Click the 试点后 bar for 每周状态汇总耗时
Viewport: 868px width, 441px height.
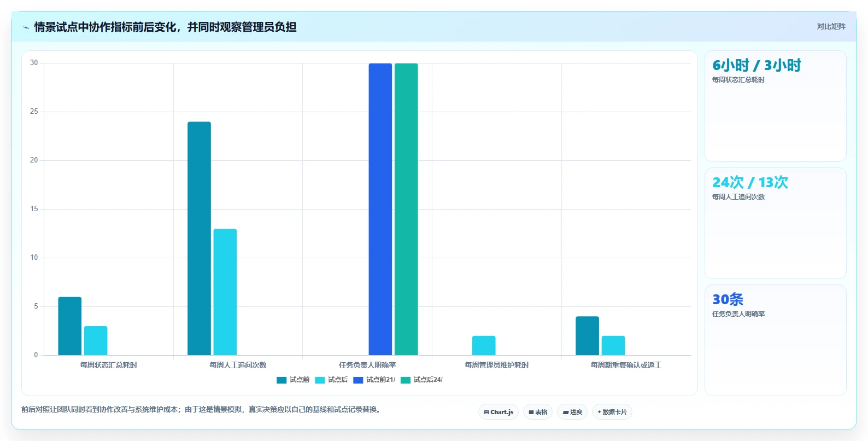pyautogui.click(x=96, y=341)
